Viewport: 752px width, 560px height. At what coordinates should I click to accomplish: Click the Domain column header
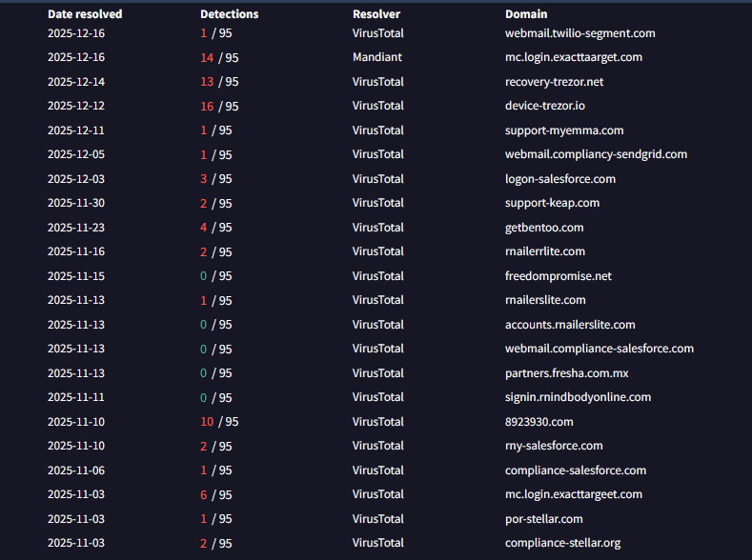(526, 14)
